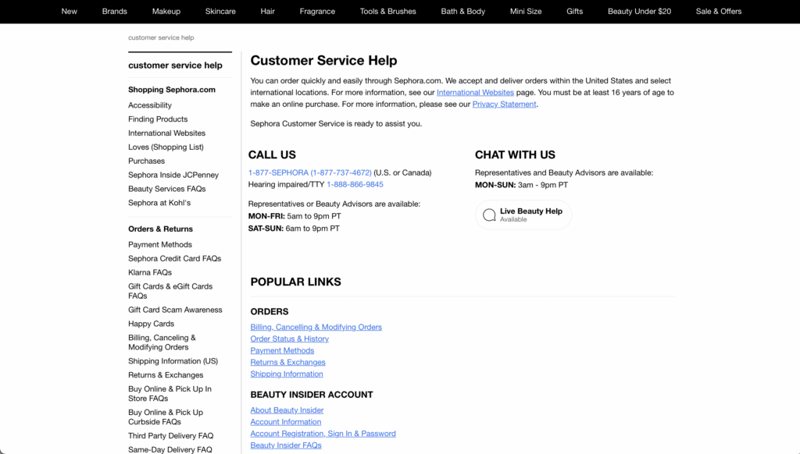Open Beauty Insider FAQs link
The width and height of the screenshot is (800, 454).
(x=286, y=445)
